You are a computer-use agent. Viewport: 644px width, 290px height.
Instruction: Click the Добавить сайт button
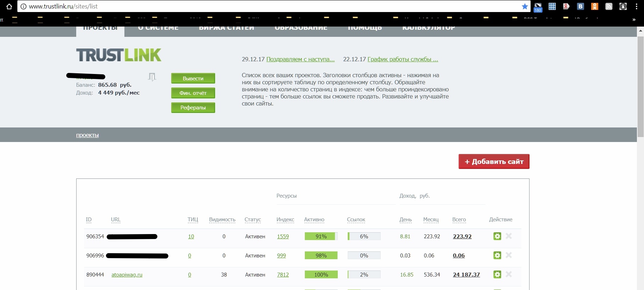click(494, 161)
